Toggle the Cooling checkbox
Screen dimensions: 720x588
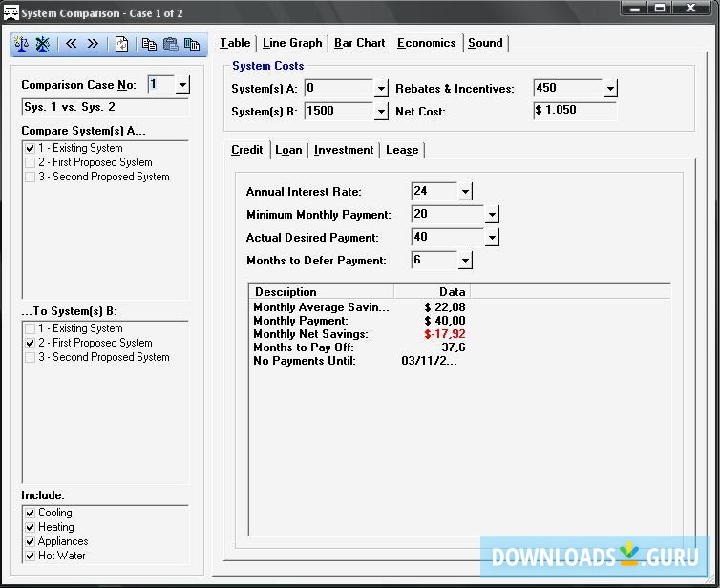tap(31, 513)
